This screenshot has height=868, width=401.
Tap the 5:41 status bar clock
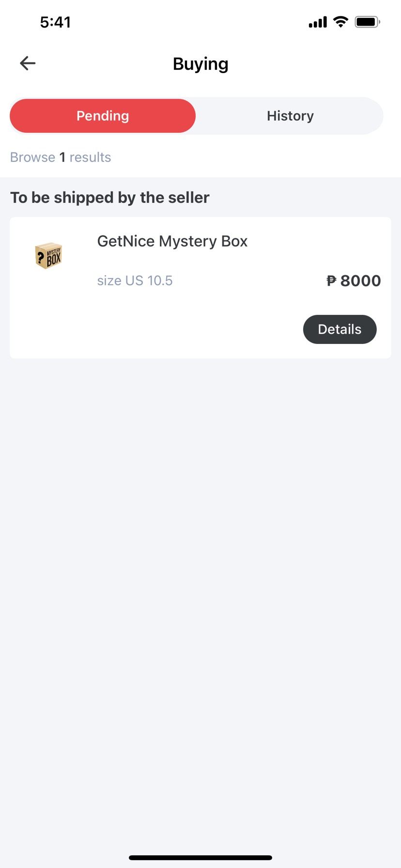(x=55, y=22)
